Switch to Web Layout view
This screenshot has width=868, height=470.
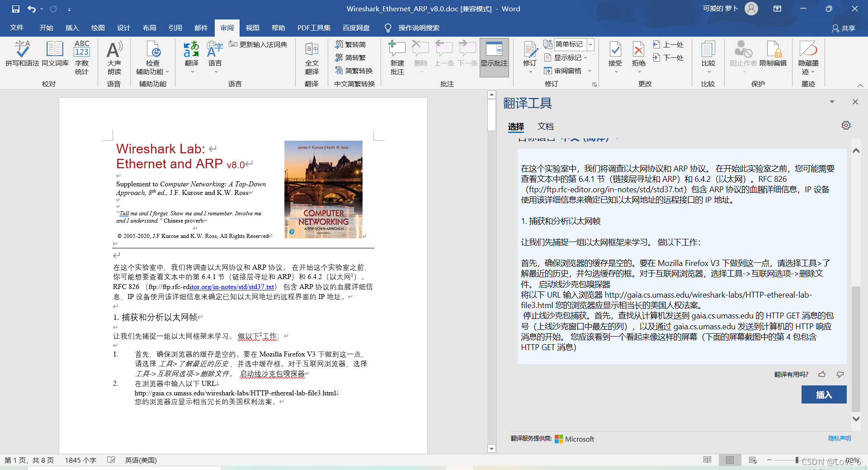click(x=753, y=460)
